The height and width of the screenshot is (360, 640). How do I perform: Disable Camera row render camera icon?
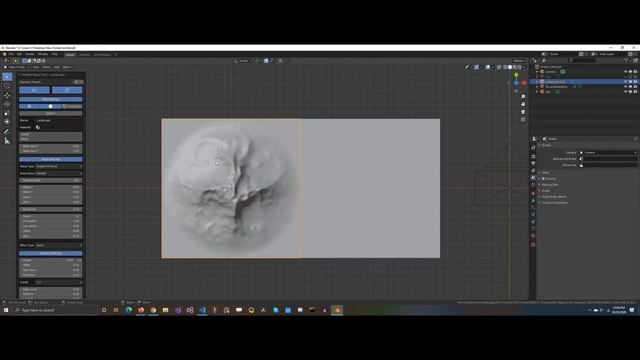[636, 71]
